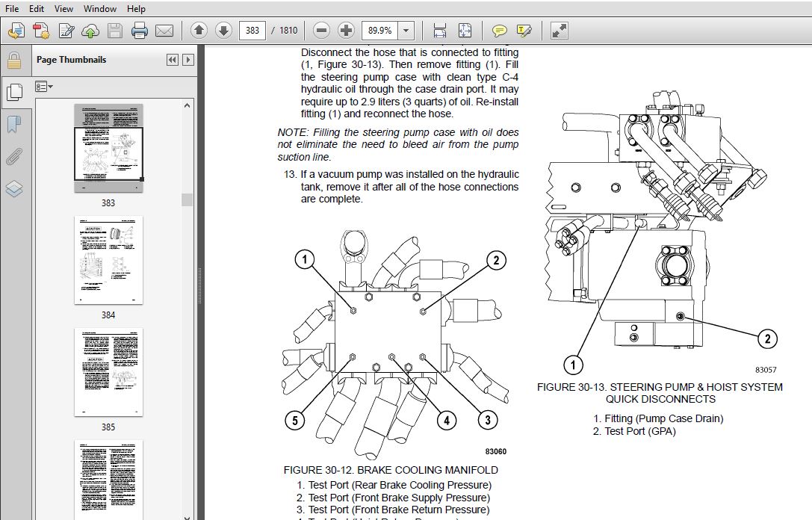
Task: Send file by email envelope icon
Action: point(164,31)
